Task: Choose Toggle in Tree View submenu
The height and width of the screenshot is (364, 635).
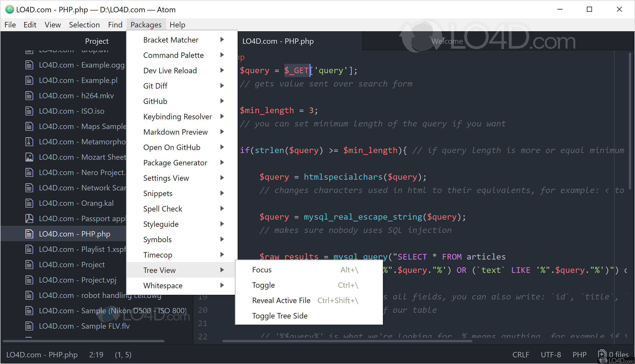Action: point(309,285)
